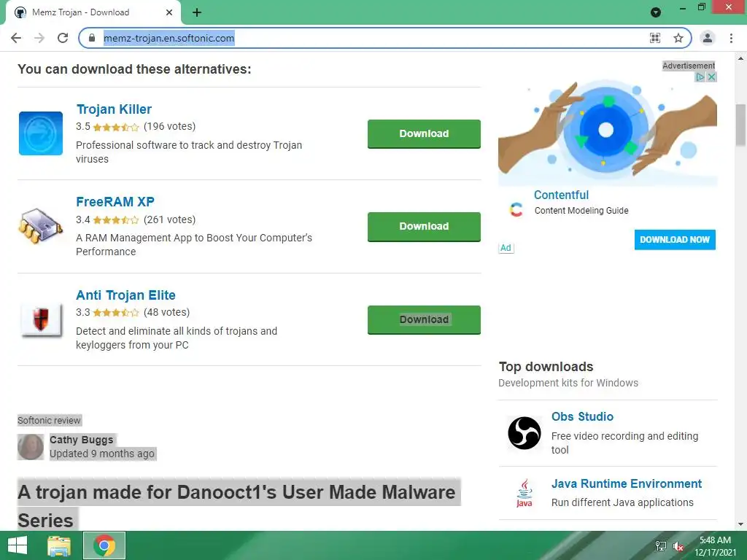This screenshot has width=747, height=560.
Task: Open the Windows Start menu
Action: [x=18, y=545]
